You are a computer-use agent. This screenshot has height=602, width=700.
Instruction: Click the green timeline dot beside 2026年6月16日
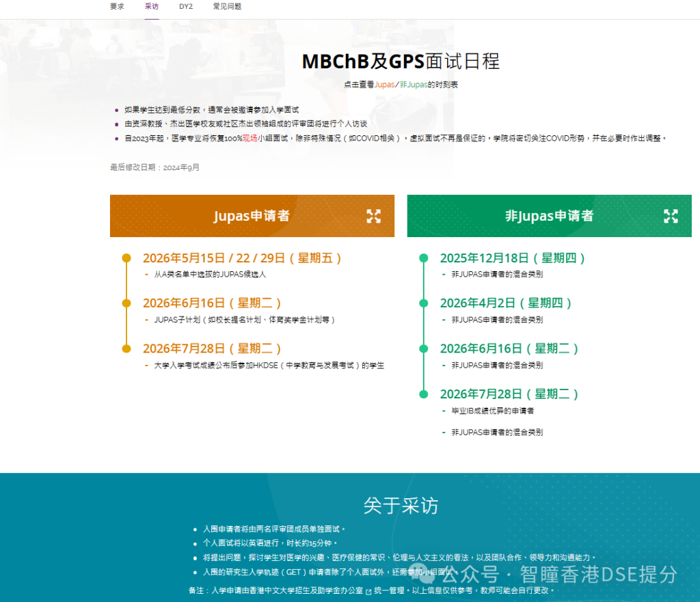coord(424,349)
